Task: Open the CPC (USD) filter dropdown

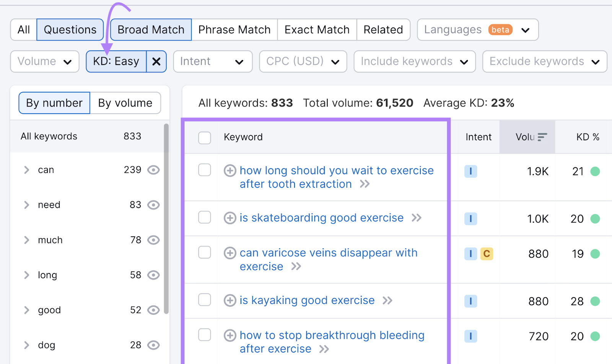Action: 303,61
